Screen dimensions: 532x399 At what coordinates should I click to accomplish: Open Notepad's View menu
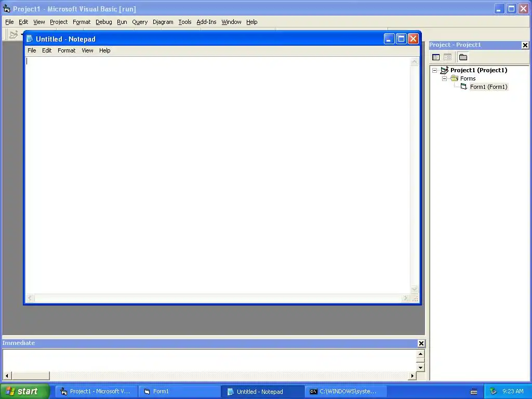point(87,50)
